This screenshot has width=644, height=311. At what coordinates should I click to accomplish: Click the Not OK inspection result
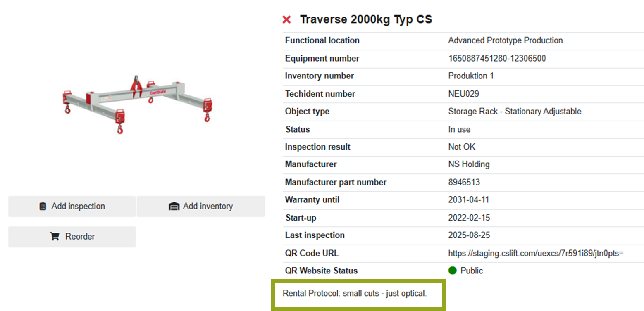click(462, 147)
